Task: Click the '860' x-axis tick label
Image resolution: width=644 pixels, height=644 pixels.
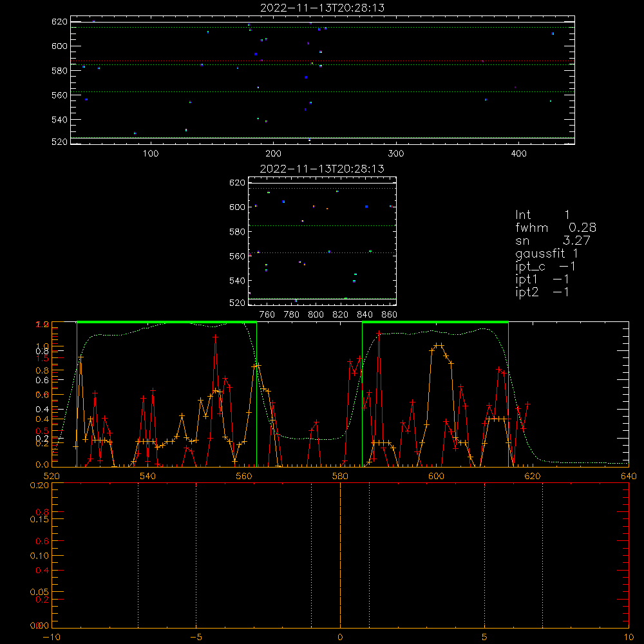Action: coord(390,315)
